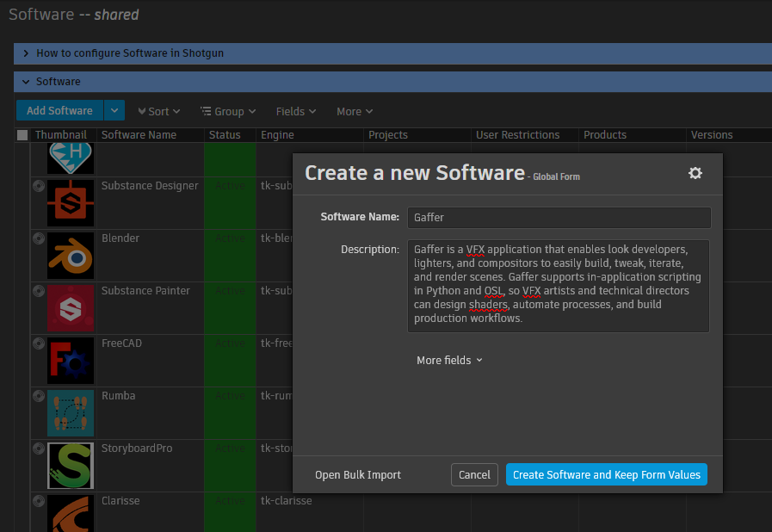772x532 pixels.
Task: Click the tk-clarisse engine cell
Action: pyautogui.click(x=309, y=512)
